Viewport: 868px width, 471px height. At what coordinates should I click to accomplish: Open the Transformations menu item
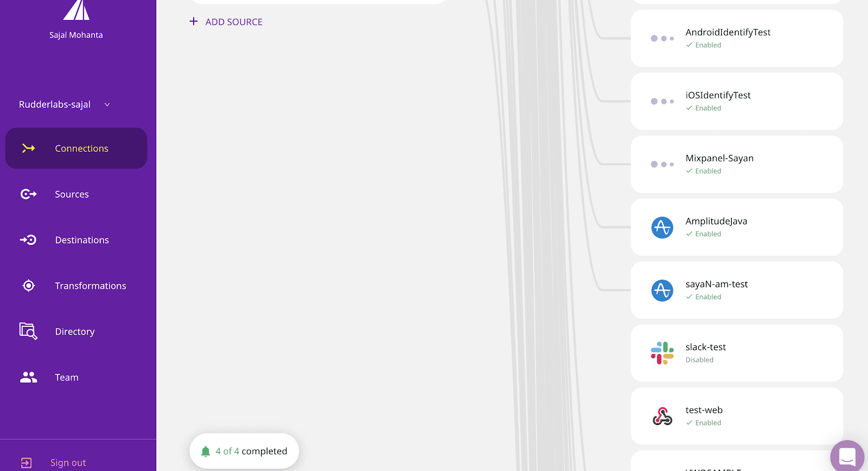[90, 286]
